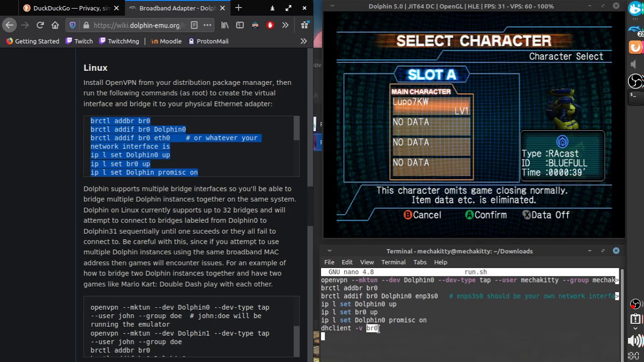The height and width of the screenshot is (362, 644).
Task: Click the grey muted speaker panel icon
Action: click(634, 64)
